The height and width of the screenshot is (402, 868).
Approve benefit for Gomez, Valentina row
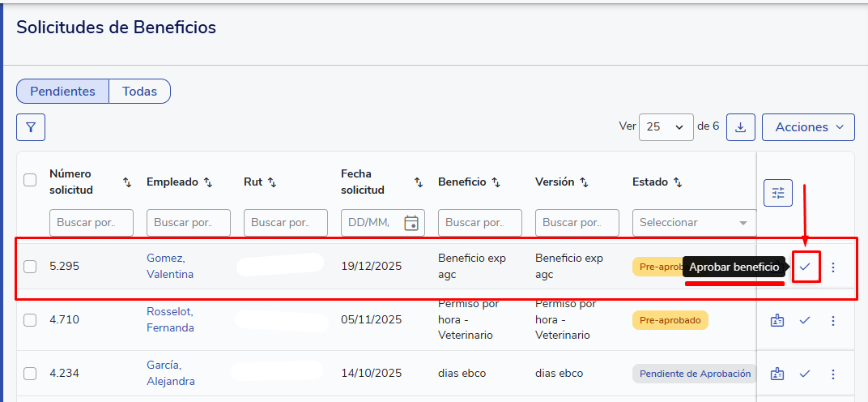click(x=805, y=267)
